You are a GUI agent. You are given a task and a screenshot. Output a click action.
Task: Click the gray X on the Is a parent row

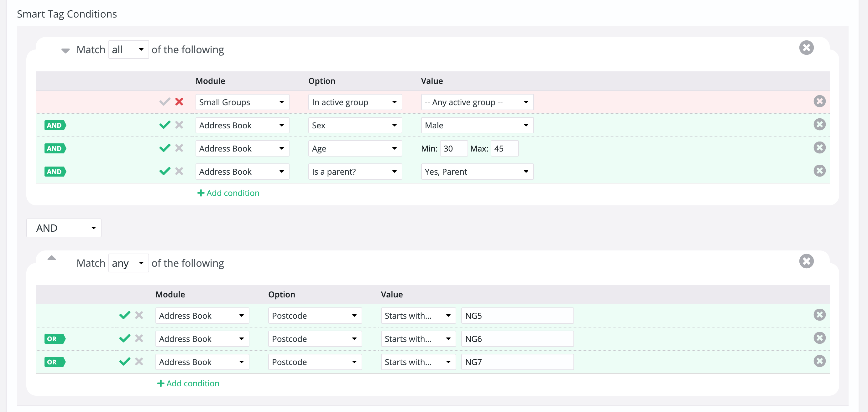[x=179, y=171]
